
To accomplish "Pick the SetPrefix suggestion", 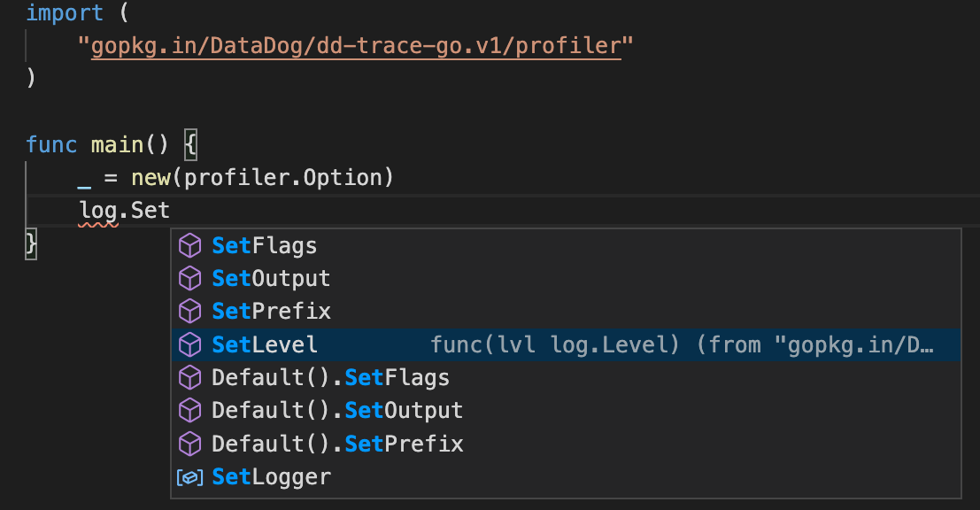I will 566,312.
